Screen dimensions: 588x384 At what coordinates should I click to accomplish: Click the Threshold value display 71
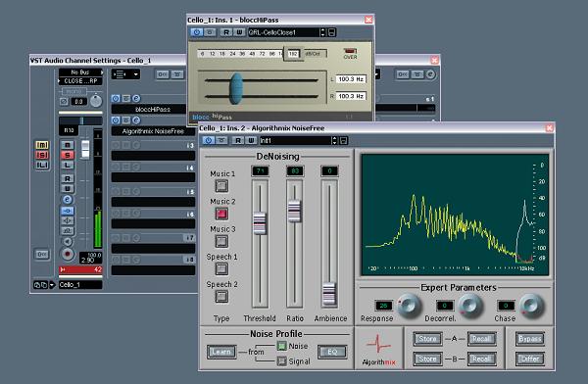coord(260,171)
